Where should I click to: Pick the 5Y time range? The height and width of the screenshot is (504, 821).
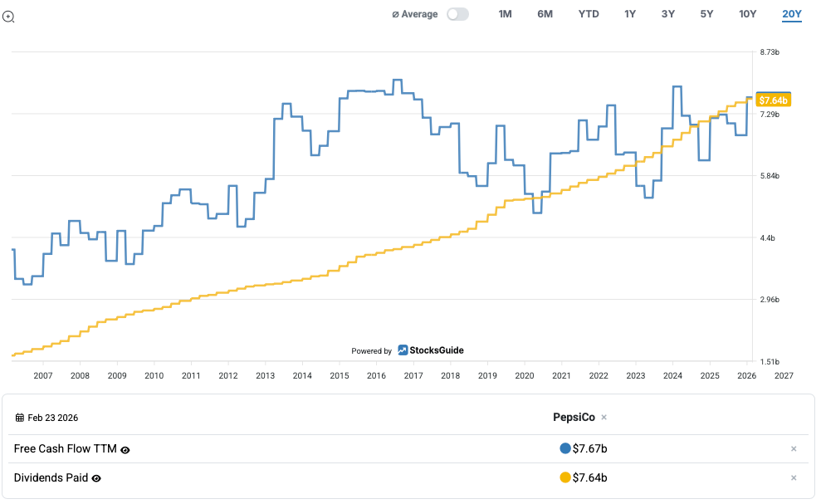point(706,14)
